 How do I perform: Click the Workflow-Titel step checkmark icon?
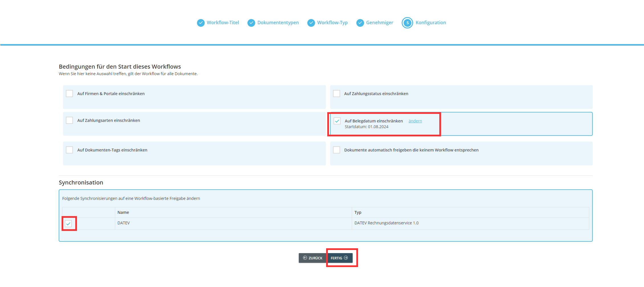coord(201,23)
